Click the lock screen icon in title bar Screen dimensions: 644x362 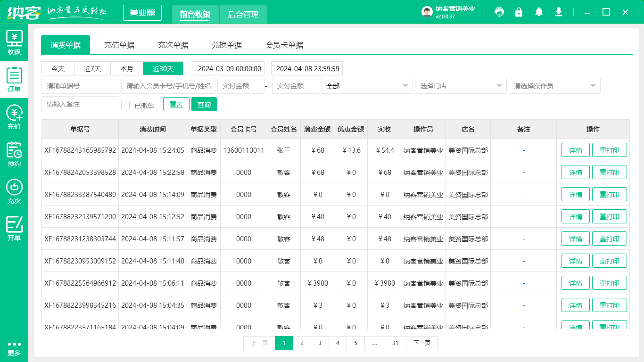(x=519, y=12)
